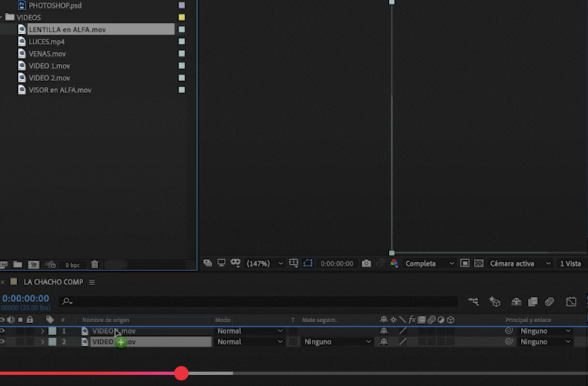This screenshot has width=588, height=386.
Task: Create a new folder in Project panel
Action: tap(18, 265)
